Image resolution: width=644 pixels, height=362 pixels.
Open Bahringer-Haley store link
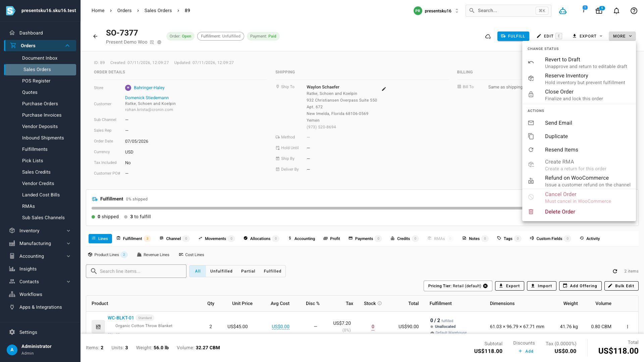point(149,88)
